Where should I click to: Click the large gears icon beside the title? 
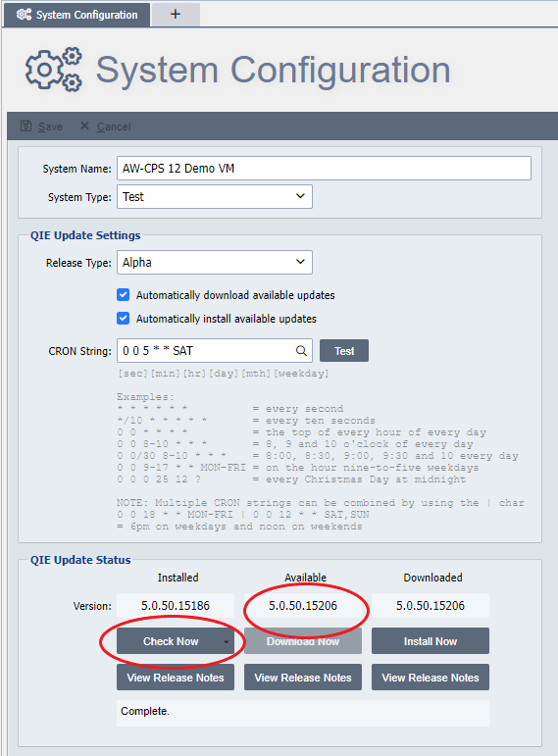[54, 70]
